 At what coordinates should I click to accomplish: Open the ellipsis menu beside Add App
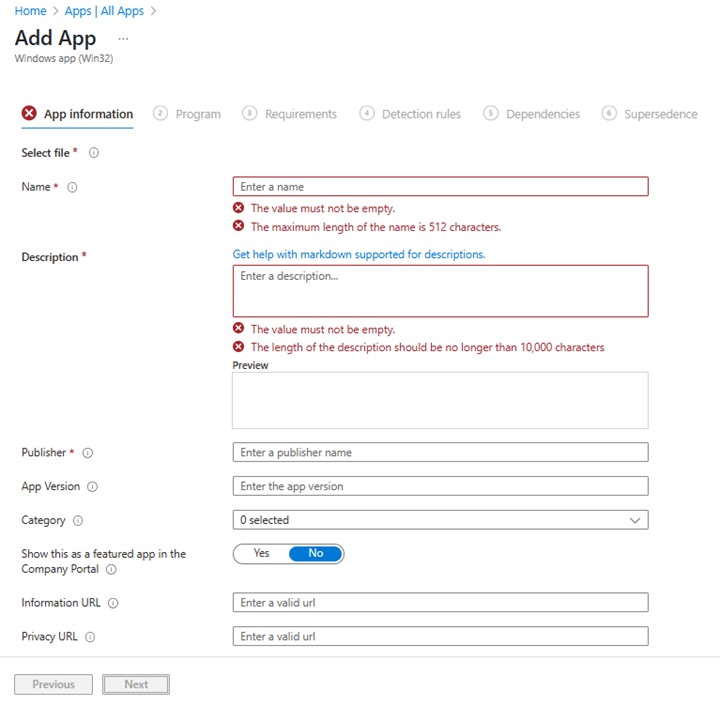click(x=123, y=38)
